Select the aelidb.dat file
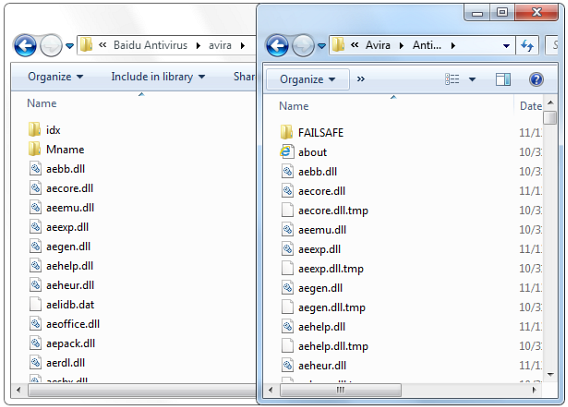 coord(61,305)
